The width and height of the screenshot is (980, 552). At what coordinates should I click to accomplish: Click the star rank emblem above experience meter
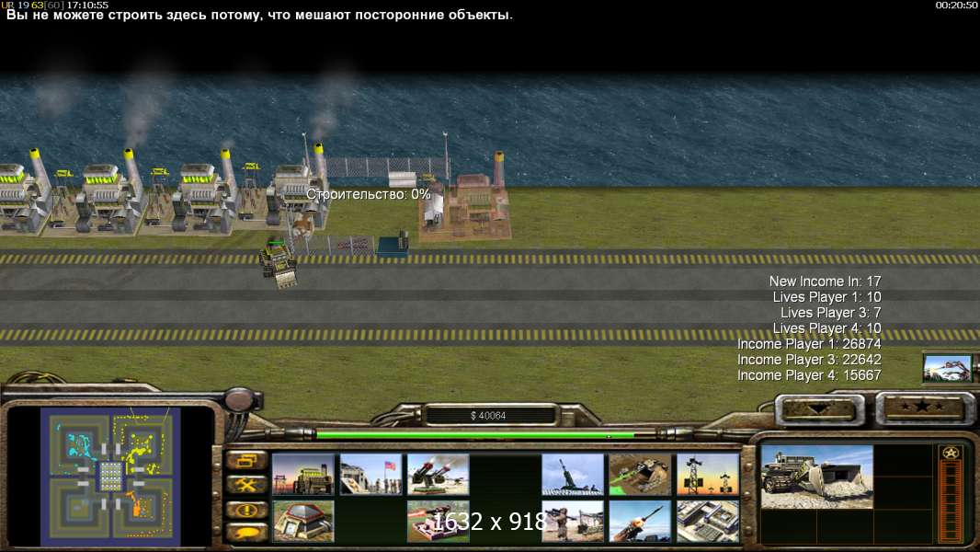click(950, 453)
